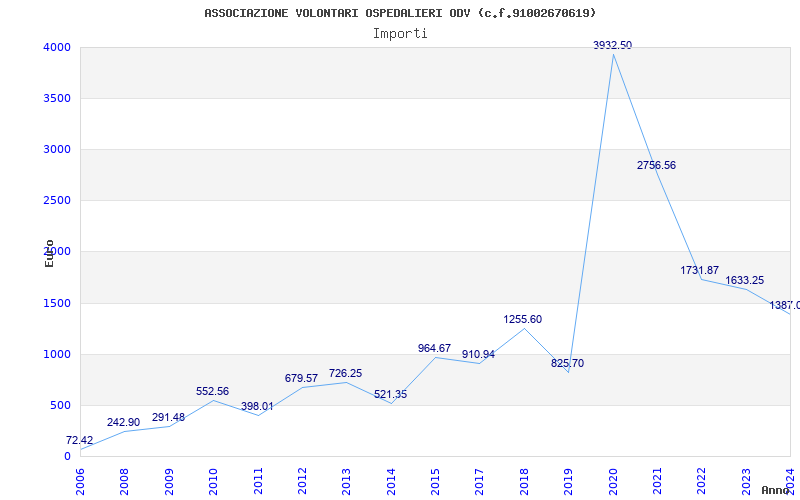Click the 1500 value on the y-axis

[57, 303]
